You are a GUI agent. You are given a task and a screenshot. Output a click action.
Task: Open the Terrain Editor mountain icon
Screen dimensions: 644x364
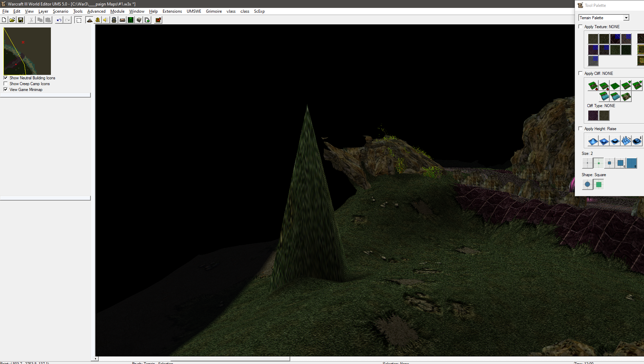tap(89, 20)
